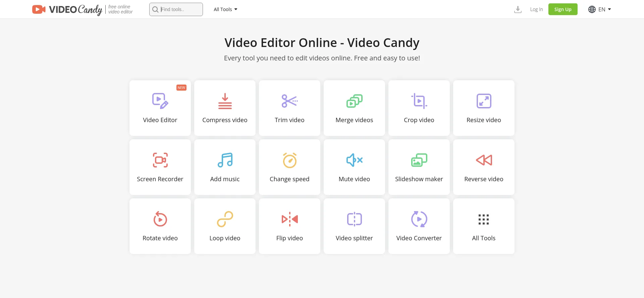Image resolution: width=644 pixels, height=298 pixels.
Task: Click the 'Slideshow maker' label
Action: click(419, 179)
